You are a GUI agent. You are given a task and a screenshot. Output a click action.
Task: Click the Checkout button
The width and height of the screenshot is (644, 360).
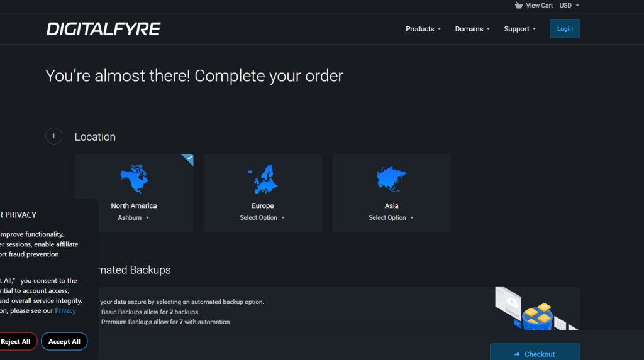tap(535, 354)
